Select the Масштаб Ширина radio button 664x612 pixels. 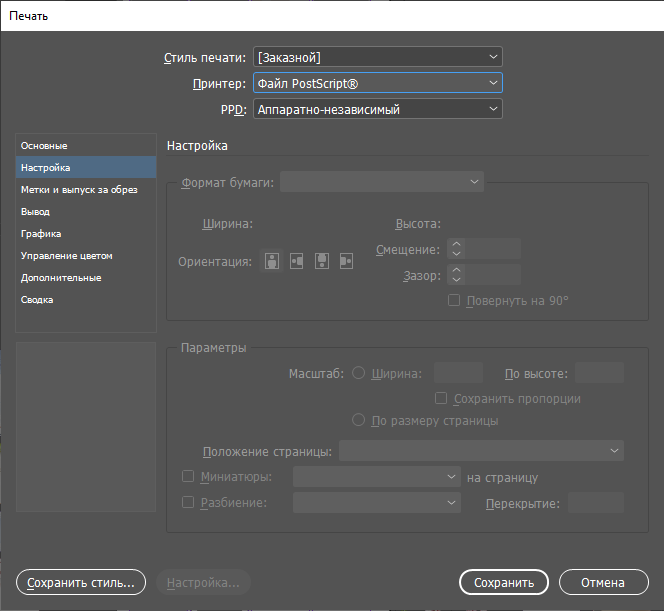[x=358, y=373]
